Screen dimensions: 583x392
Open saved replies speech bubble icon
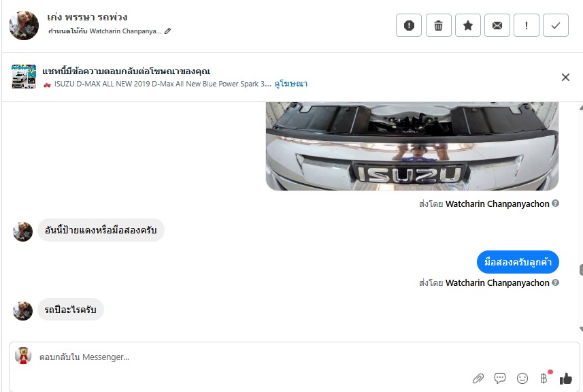tap(500, 378)
